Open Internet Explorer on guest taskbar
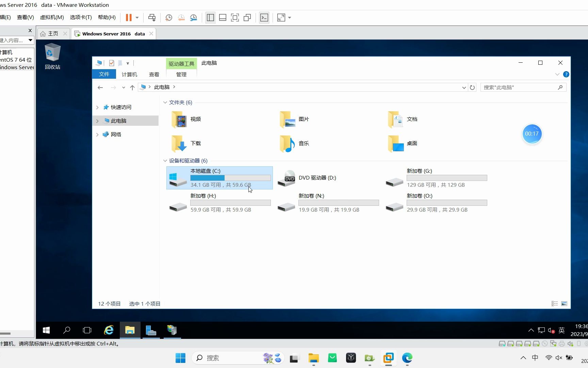Image resolution: width=588 pixels, height=368 pixels. [109, 330]
